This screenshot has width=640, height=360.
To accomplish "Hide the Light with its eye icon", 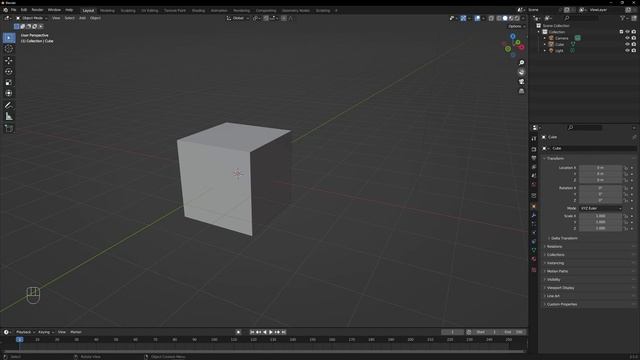I will click(x=627, y=51).
